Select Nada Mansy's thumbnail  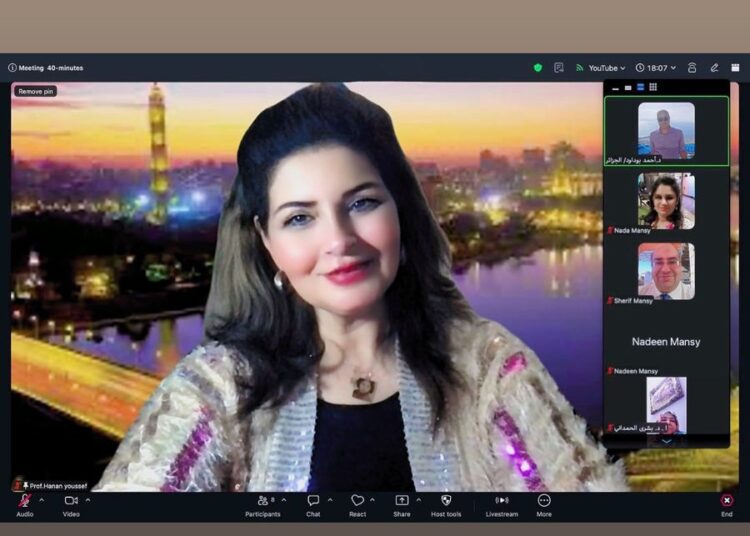(x=666, y=201)
